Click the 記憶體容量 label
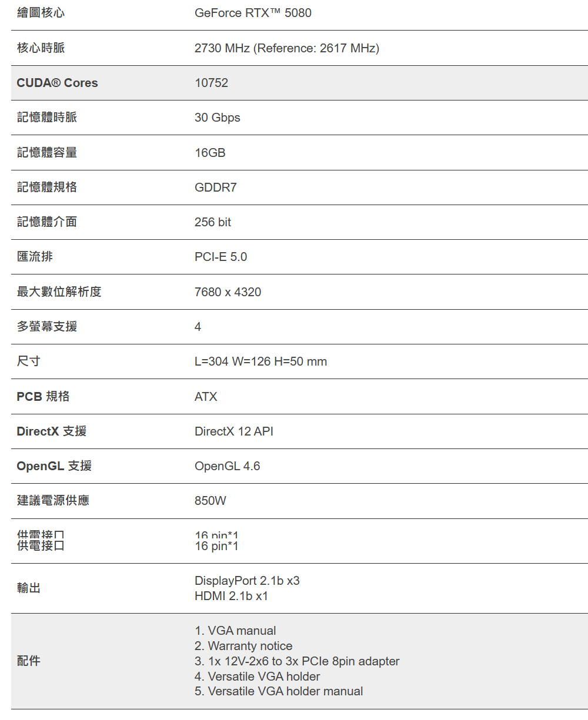Screen dimensions: 588x720 pos(46,152)
